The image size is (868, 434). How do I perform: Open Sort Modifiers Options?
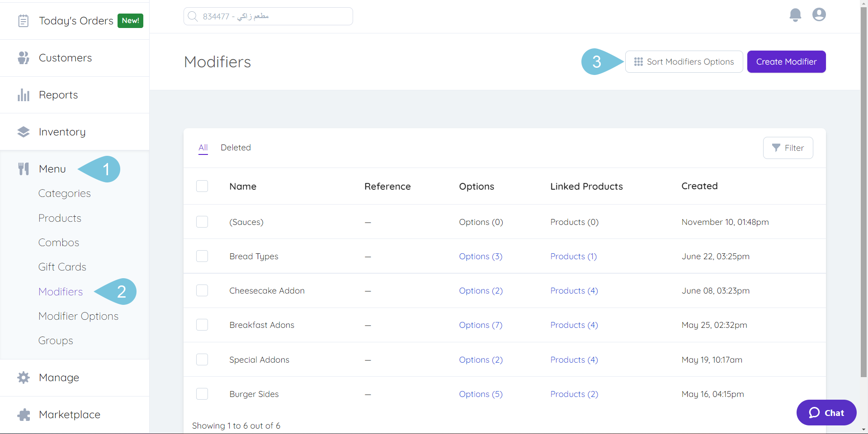[684, 61]
